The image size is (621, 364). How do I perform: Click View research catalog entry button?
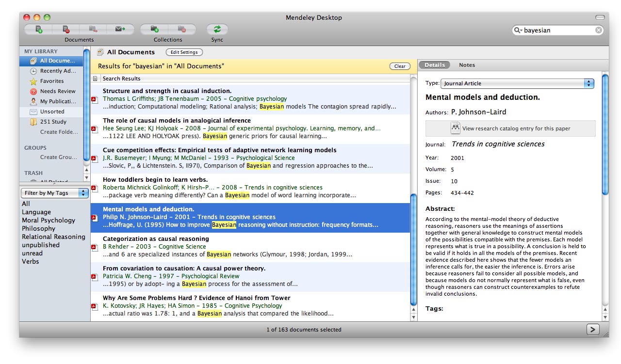(x=510, y=128)
